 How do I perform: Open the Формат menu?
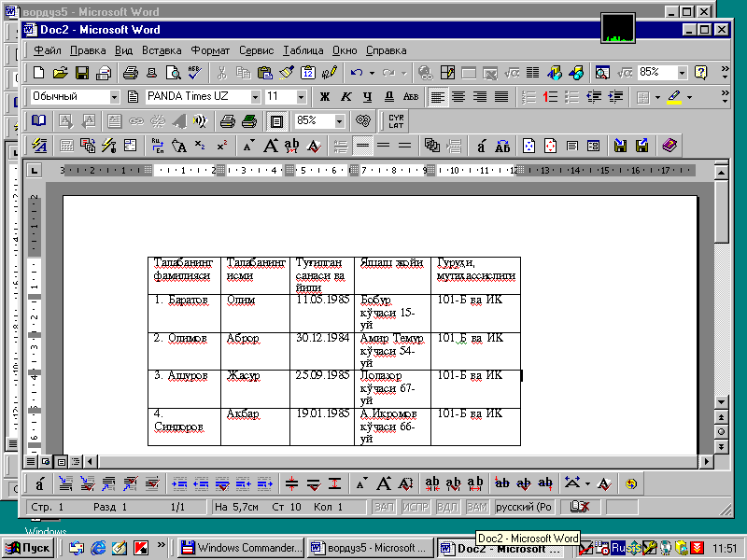coord(210,50)
